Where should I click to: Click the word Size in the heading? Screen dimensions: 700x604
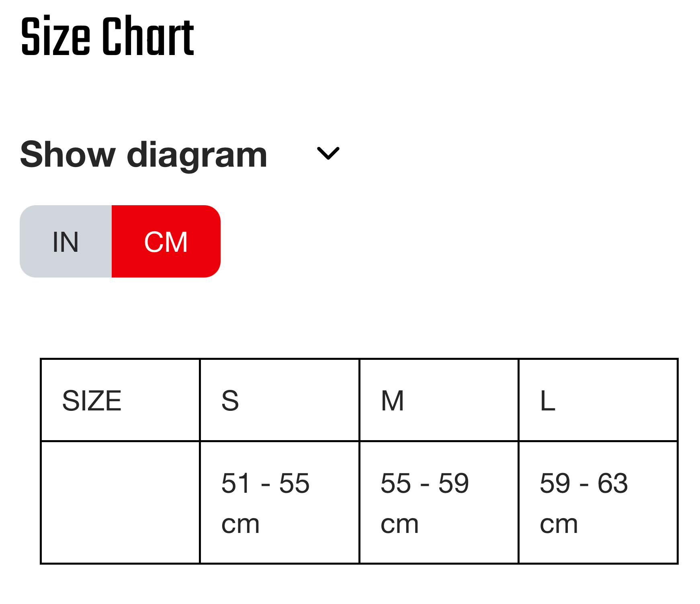point(55,36)
